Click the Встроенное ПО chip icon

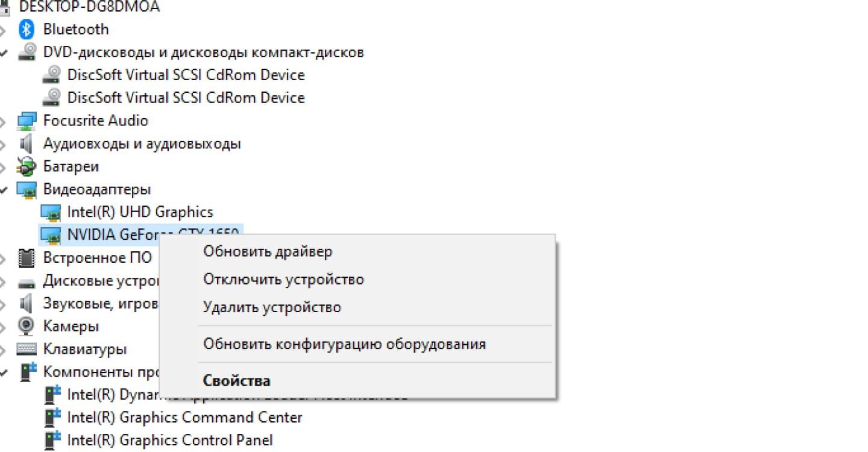[27, 258]
